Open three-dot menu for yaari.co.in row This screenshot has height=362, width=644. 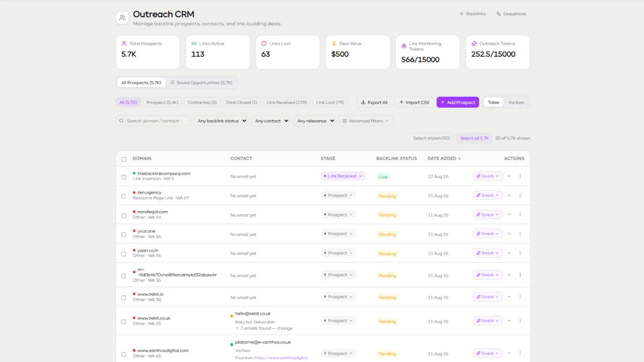[x=520, y=253]
